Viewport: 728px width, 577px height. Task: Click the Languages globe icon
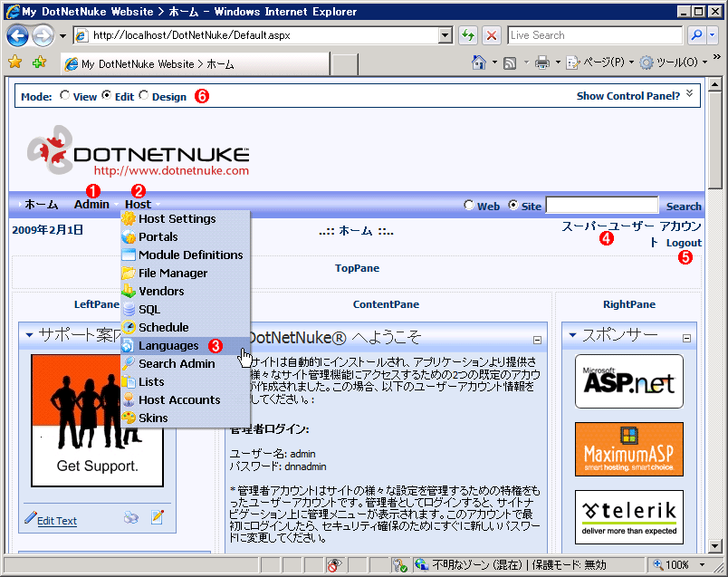[x=129, y=345]
